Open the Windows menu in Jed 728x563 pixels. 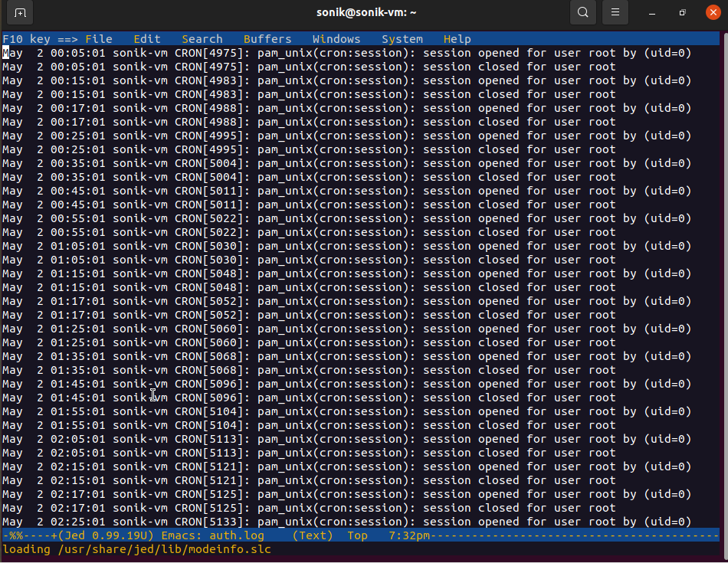click(336, 39)
